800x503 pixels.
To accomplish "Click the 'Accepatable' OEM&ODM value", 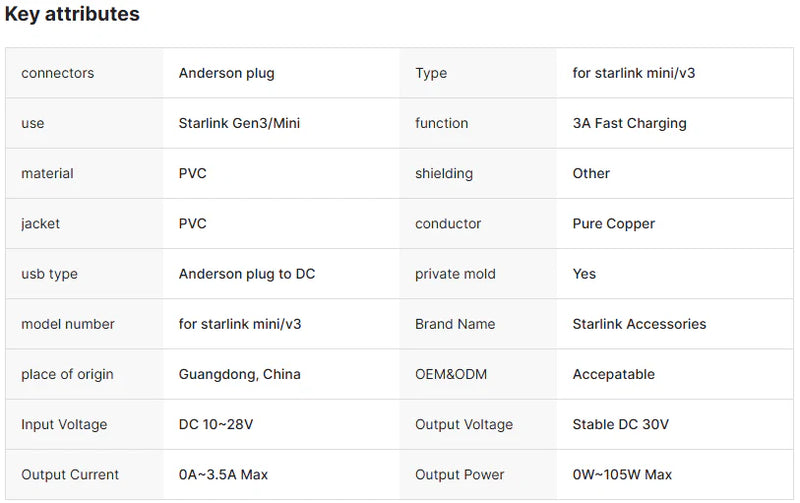I will (614, 374).
